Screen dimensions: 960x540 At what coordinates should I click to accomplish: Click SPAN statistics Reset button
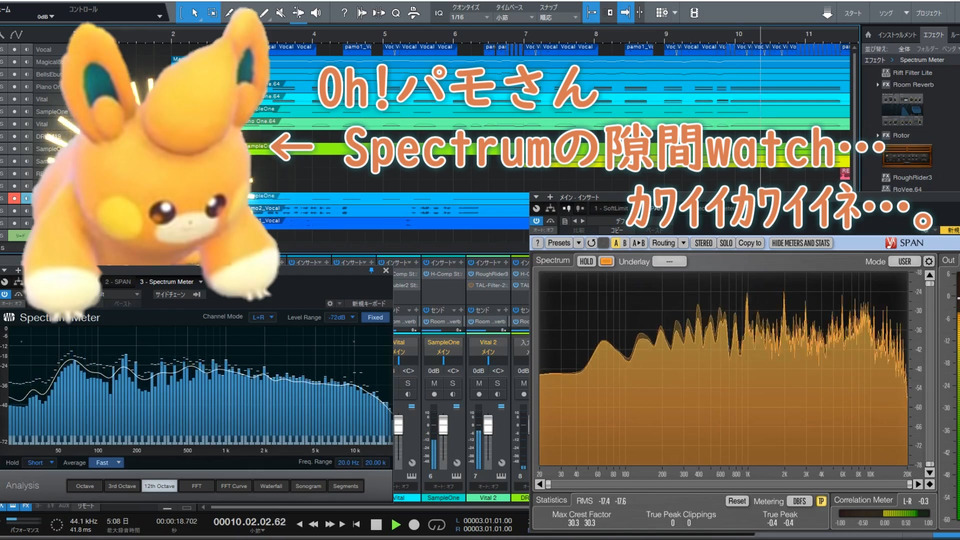click(x=737, y=501)
